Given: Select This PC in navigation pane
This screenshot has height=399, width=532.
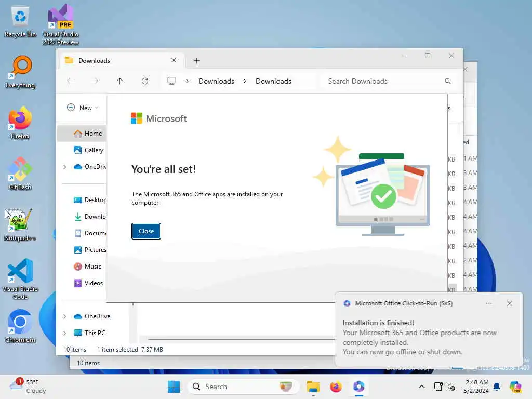Looking at the screenshot, I should coord(89,333).
